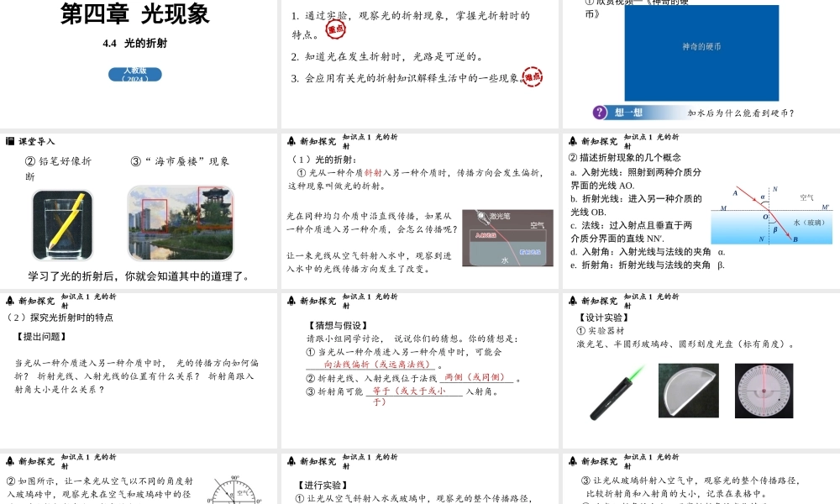
Task: Click rocket icon on the 猜想与假设 slide
Action: [x=291, y=301]
